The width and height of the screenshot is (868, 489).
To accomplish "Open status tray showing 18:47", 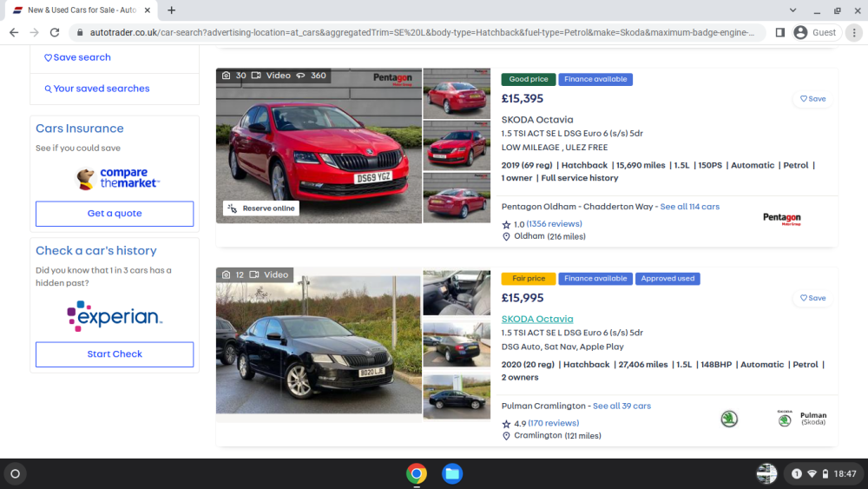I will [x=825, y=473].
